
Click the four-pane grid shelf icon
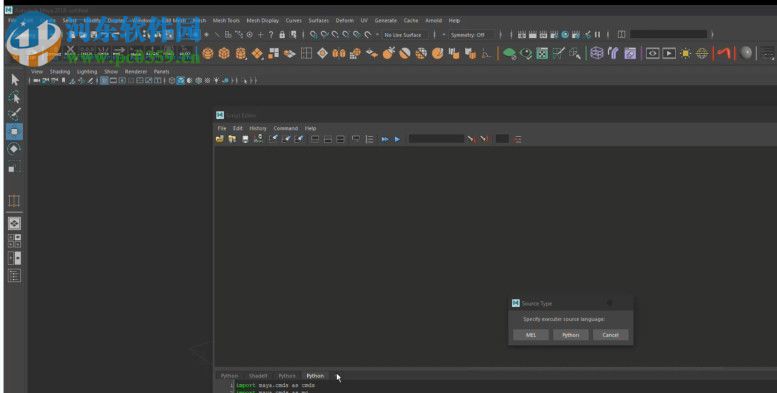point(306,53)
